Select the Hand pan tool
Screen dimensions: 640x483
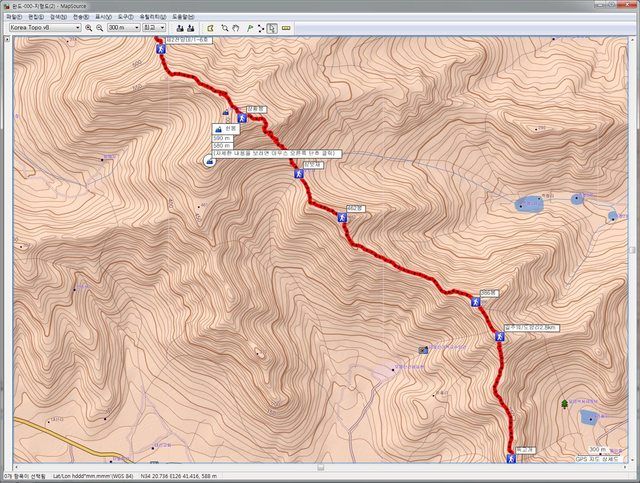236,28
